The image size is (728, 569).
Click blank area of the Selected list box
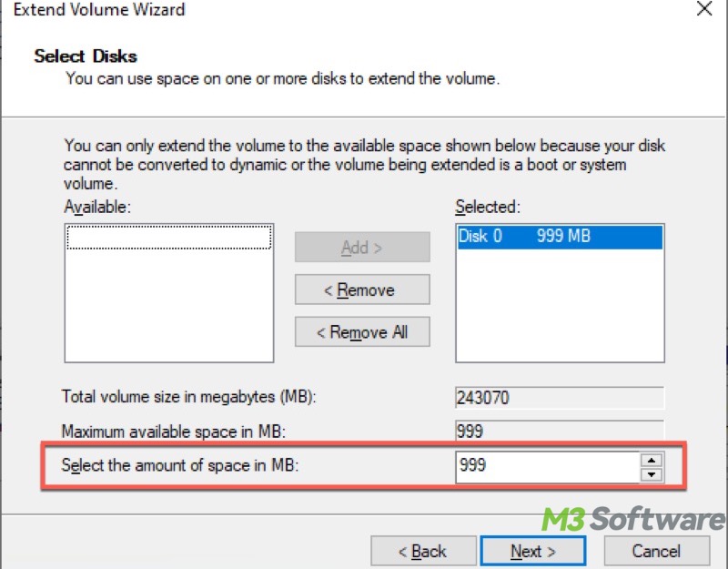(x=559, y=310)
